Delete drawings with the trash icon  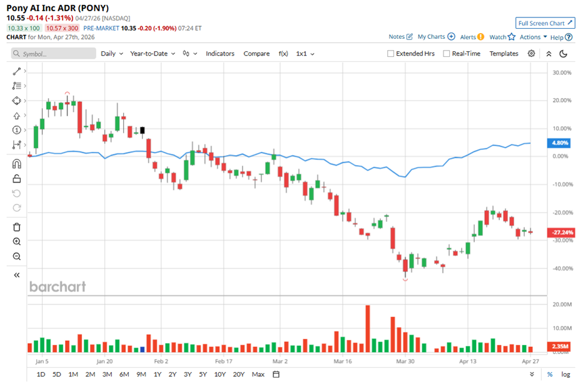[17, 227]
